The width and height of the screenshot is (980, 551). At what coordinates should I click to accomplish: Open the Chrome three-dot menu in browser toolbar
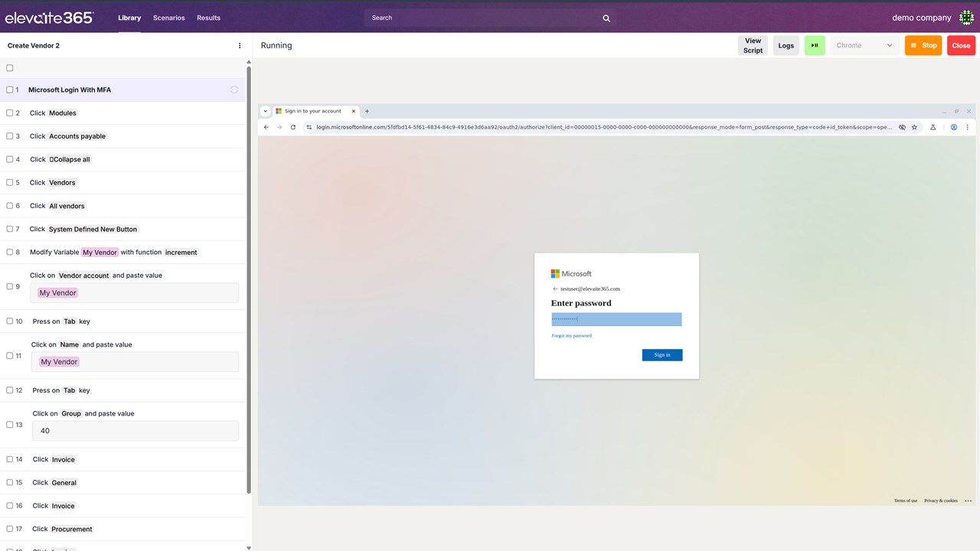pos(968,127)
